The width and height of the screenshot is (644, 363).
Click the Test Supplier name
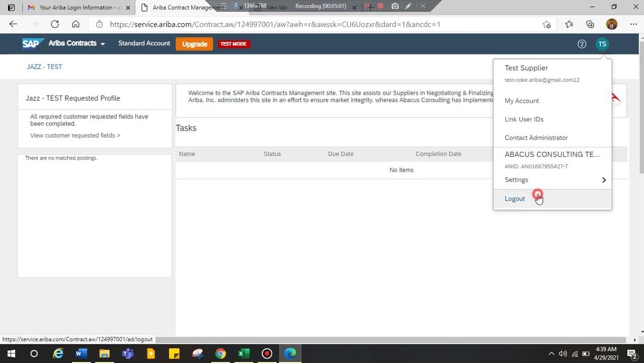point(526,68)
